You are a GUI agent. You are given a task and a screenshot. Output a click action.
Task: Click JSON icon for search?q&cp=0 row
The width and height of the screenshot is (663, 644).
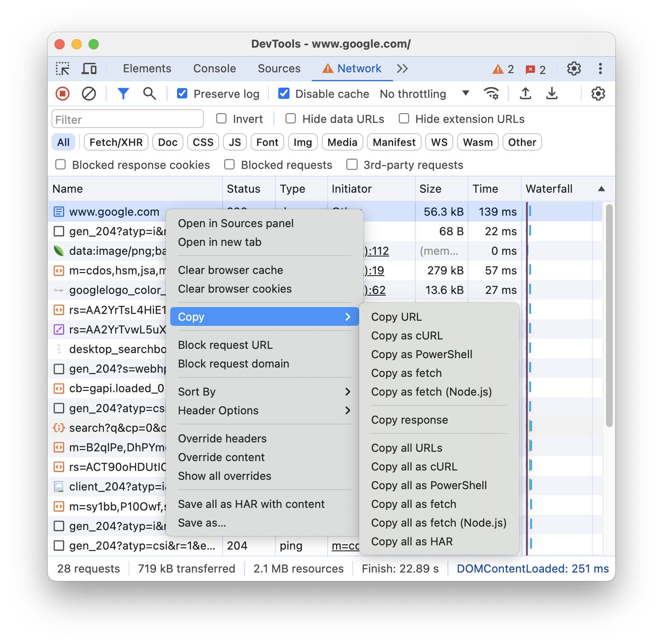pyautogui.click(x=59, y=427)
